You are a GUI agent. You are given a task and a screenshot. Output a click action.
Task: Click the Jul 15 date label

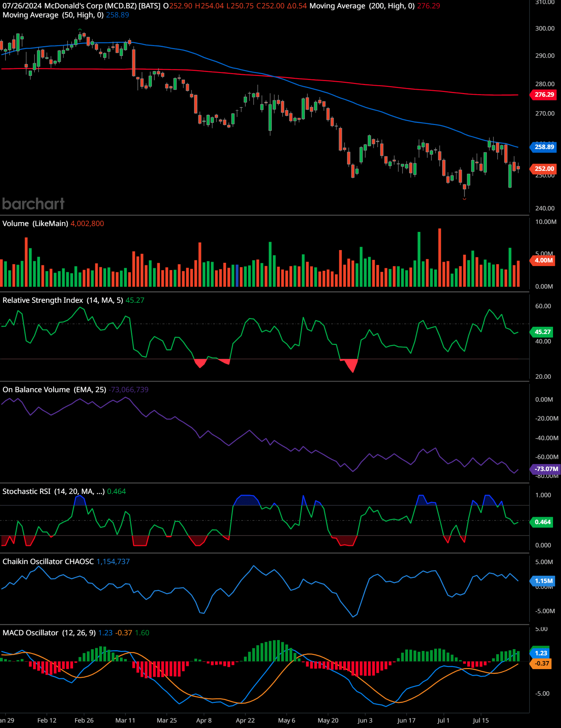[481, 720]
